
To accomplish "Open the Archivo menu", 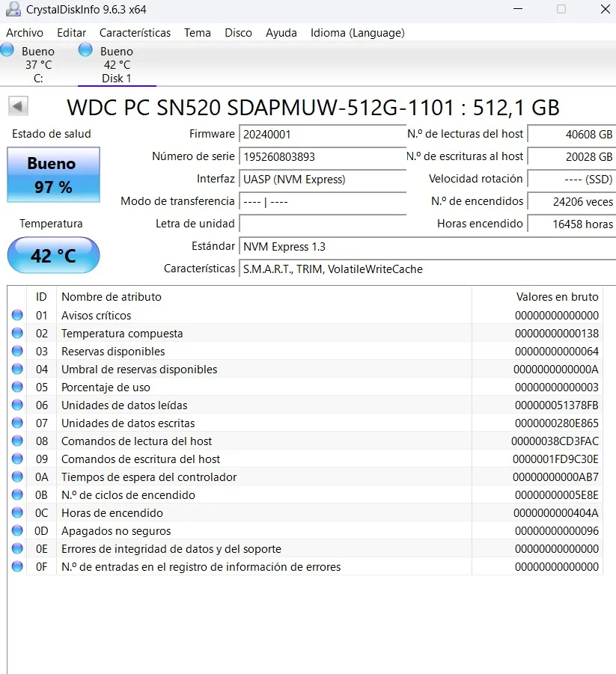I will pyautogui.click(x=25, y=33).
